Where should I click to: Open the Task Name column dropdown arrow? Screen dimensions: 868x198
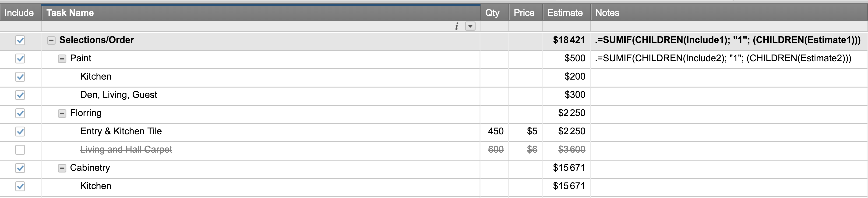pos(470,26)
